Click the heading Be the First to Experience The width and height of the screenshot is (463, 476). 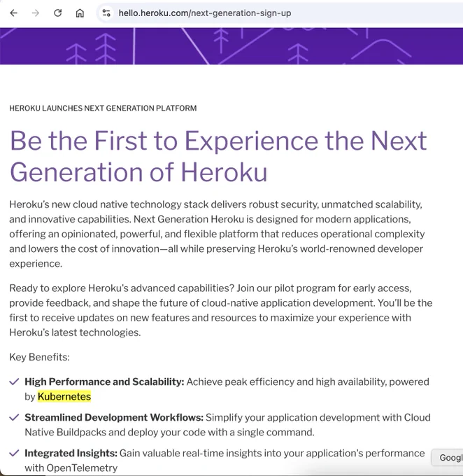click(218, 156)
